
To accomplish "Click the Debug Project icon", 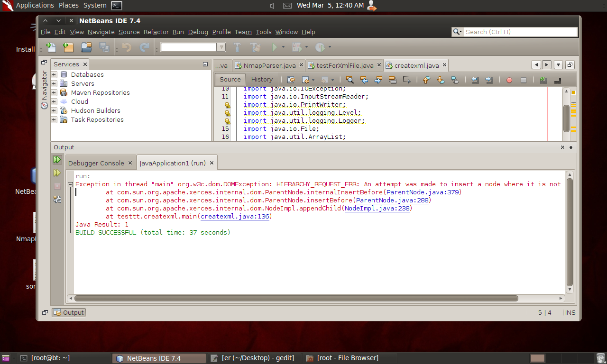I will [297, 47].
